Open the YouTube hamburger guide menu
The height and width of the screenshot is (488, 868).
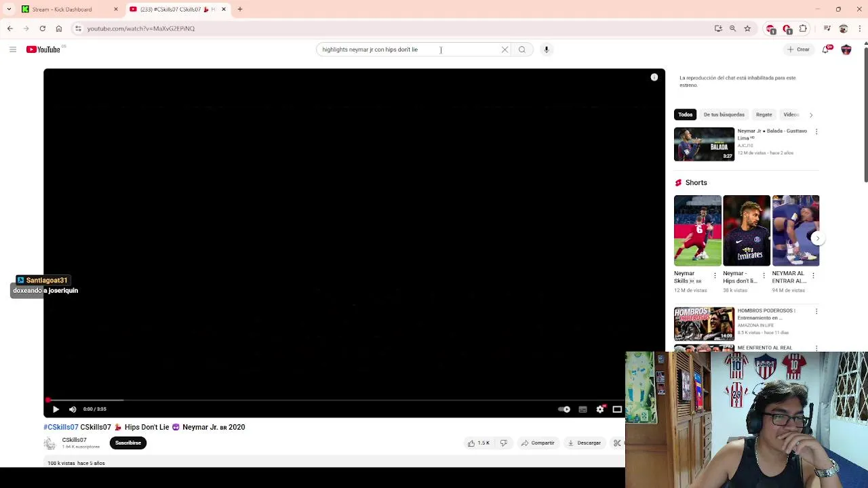13,49
